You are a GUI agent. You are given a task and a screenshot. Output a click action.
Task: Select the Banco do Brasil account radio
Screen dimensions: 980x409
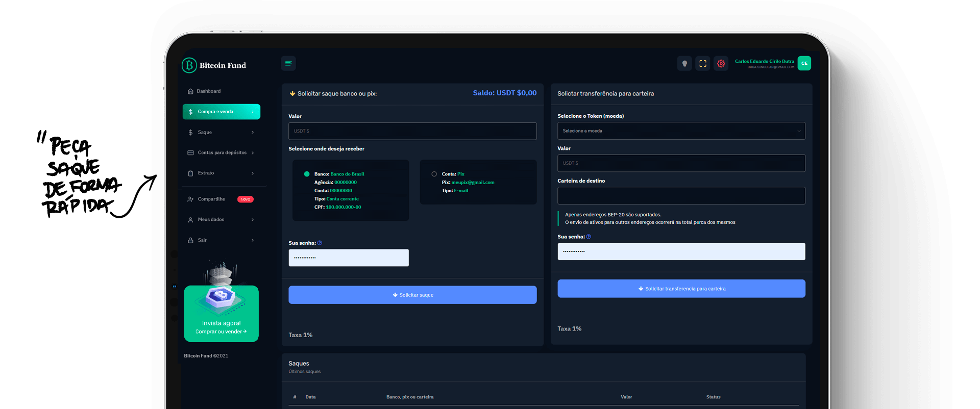click(307, 174)
